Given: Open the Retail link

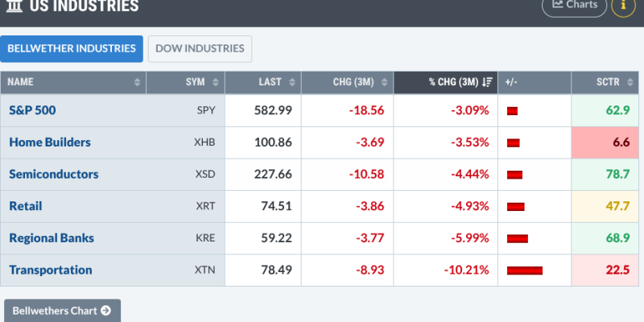Looking at the screenshot, I should (x=26, y=206).
